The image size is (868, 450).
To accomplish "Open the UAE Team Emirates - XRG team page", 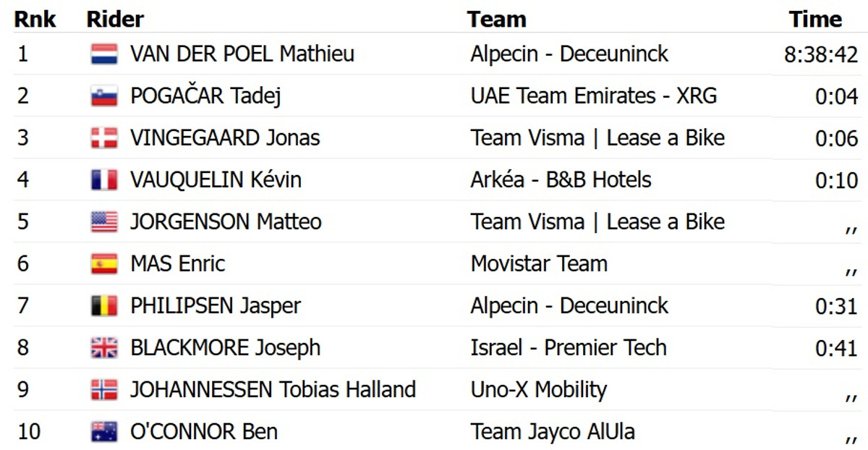I will [x=593, y=96].
